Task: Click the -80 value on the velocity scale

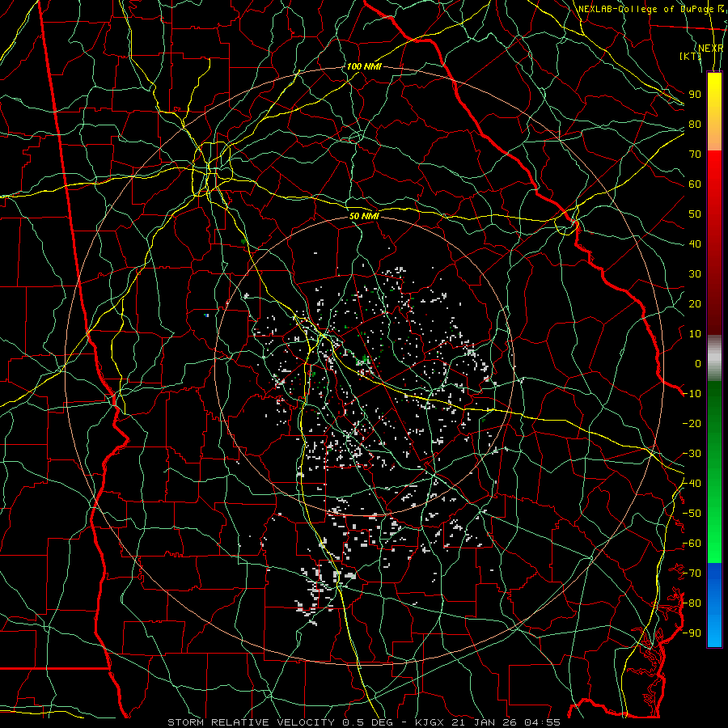Action: [692, 603]
